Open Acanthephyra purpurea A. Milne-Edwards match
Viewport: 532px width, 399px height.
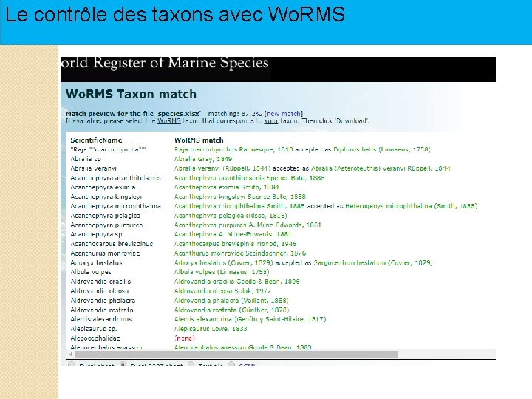pos(248,225)
